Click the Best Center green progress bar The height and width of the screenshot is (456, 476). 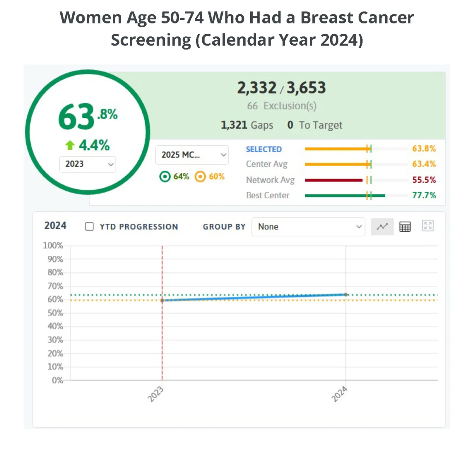pos(345,196)
